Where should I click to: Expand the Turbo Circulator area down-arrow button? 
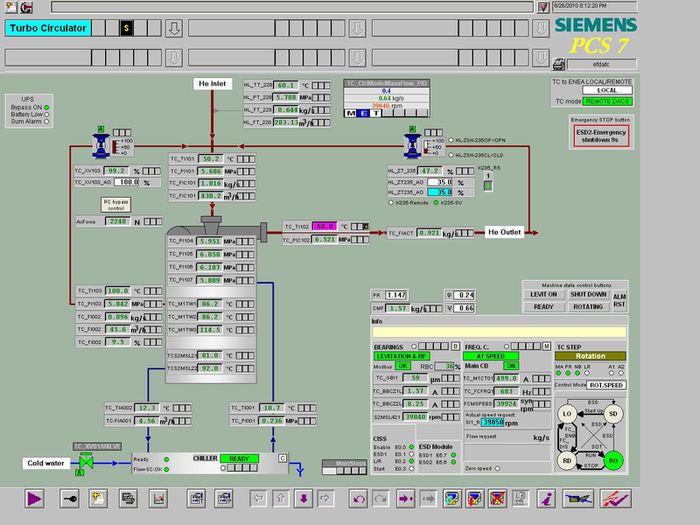pyautogui.click(x=174, y=28)
